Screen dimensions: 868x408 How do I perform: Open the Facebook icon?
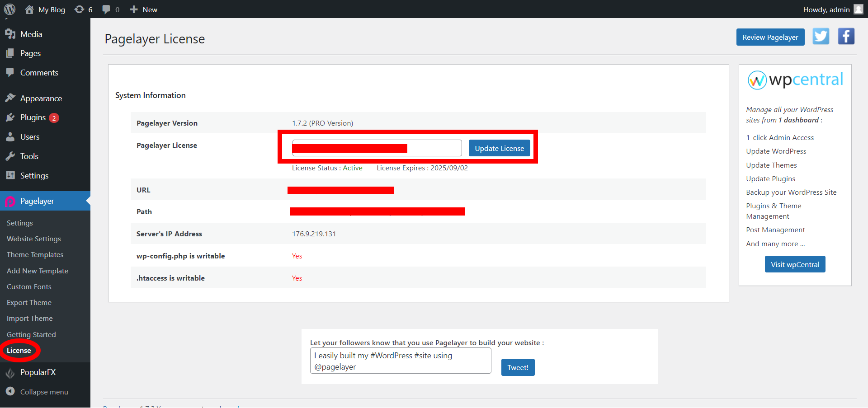tap(846, 36)
